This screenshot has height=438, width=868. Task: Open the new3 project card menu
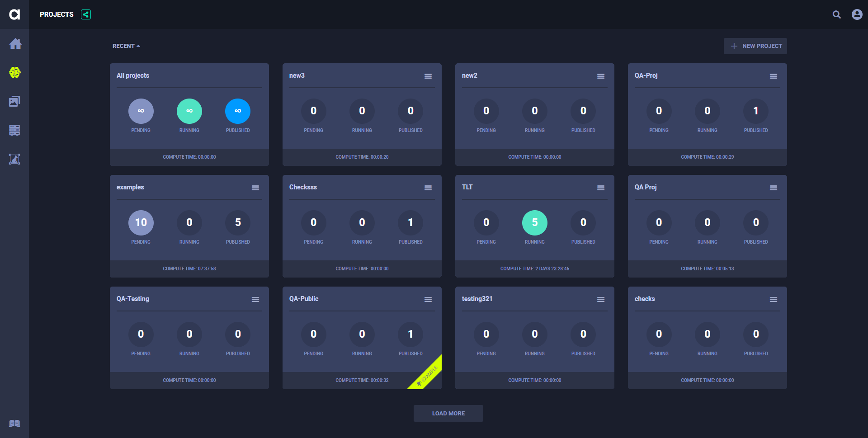coord(428,76)
